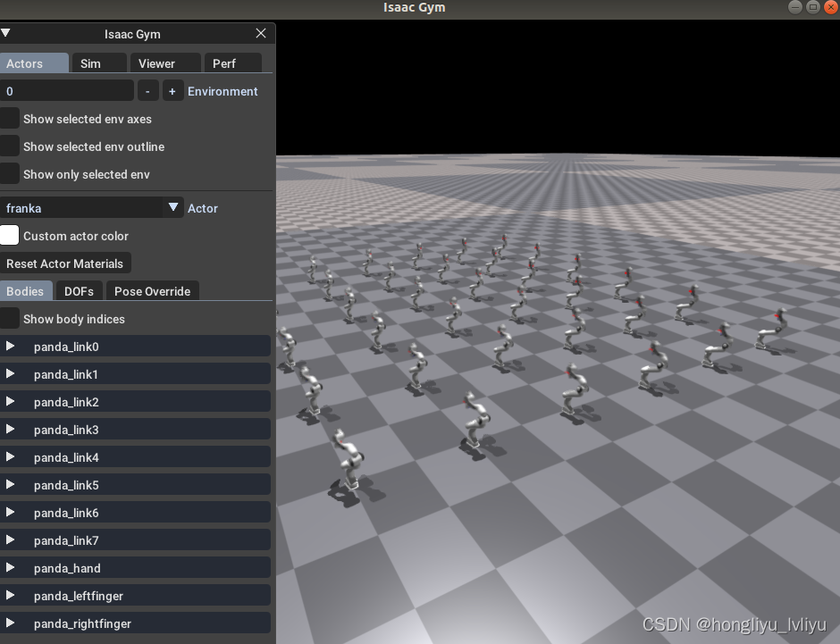Click the Environment index input field
The image size is (840, 644).
click(x=66, y=91)
